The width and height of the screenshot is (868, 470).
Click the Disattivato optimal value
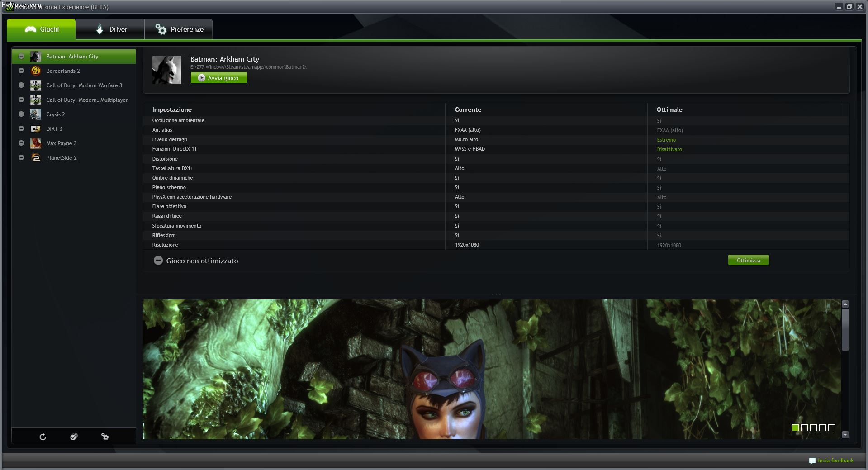coord(669,149)
